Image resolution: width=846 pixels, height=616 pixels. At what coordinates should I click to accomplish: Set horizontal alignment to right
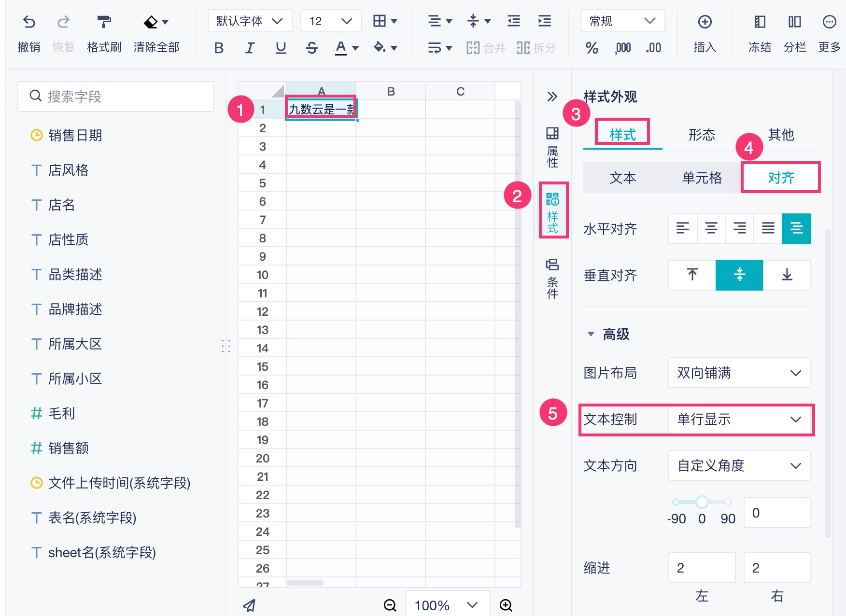[x=740, y=228]
